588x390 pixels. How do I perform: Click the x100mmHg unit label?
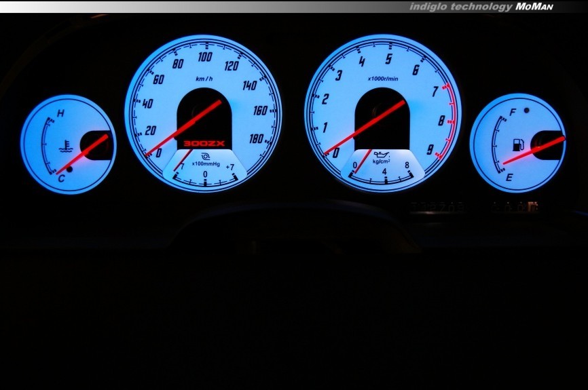[206, 163]
